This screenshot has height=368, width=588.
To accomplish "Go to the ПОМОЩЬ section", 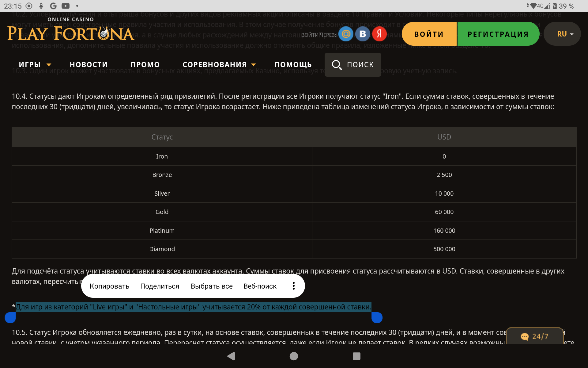I will click(293, 64).
